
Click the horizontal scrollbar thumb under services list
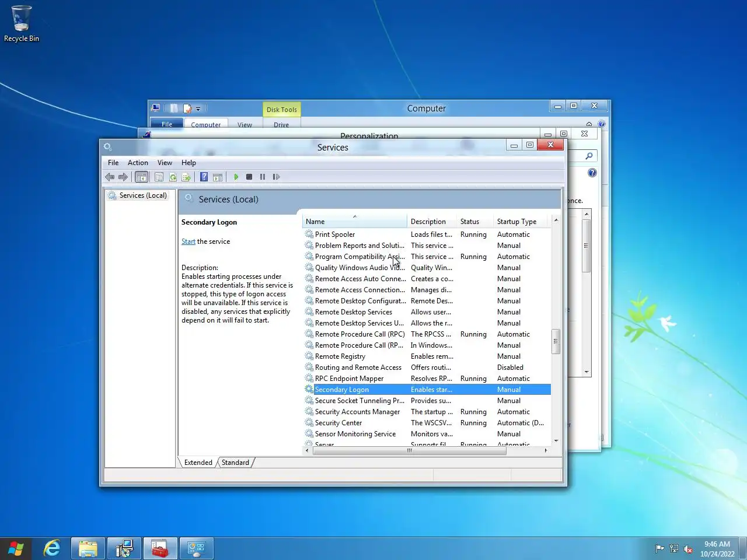409,450
